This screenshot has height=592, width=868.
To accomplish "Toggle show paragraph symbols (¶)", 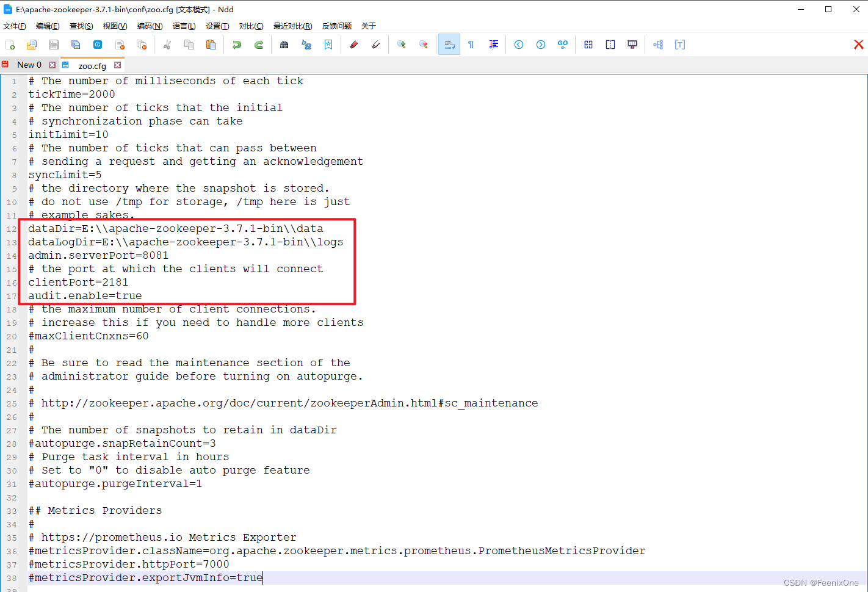I will point(471,45).
